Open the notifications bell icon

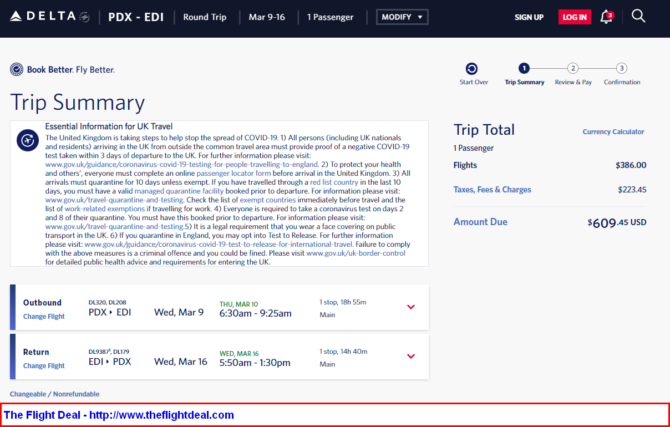[x=606, y=17]
